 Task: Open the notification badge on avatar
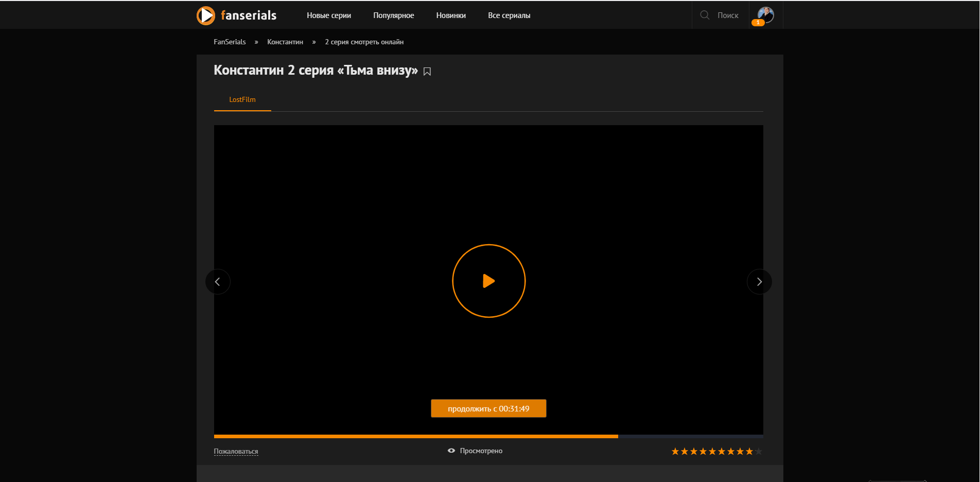758,23
